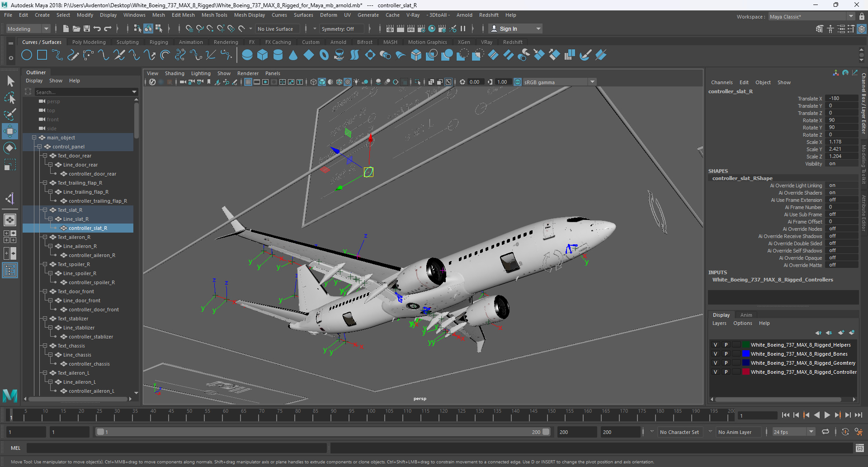Image resolution: width=868 pixels, height=467 pixels.
Task: Click the Undo arrow icon
Action: [x=97, y=29]
